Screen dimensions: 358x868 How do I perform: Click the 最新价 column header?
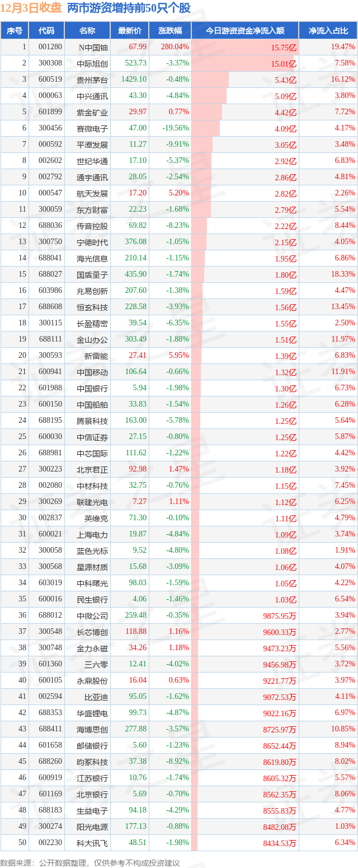point(130,31)
